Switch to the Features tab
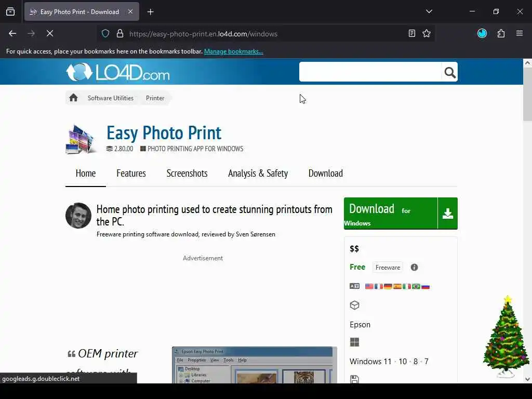The height and width of the screenshot is (399, 532). (x=131, y=174)
